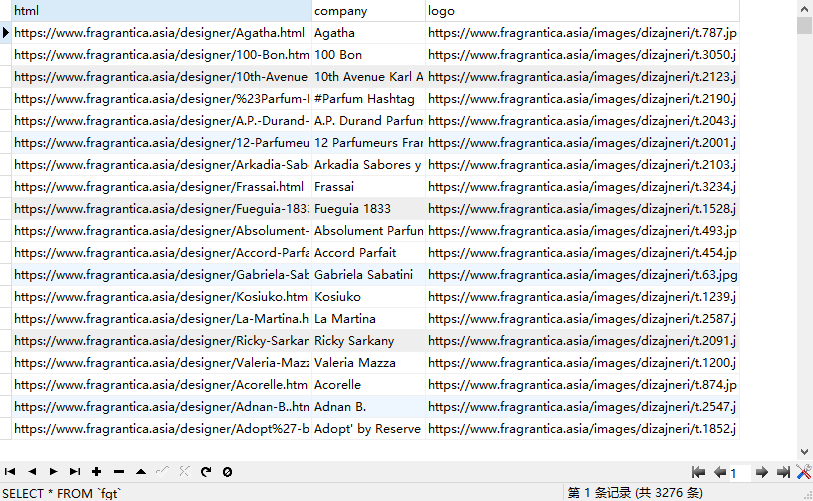This screenshot has height=501, width=813.
Task: Select the Accord Parfait company cell
Action: click(x=368, y=253)
